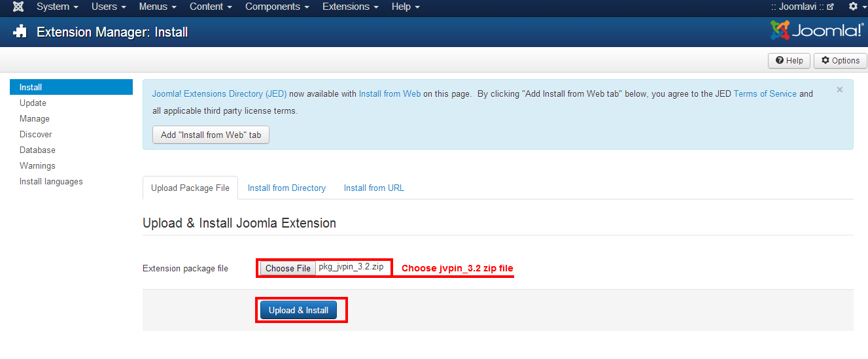Click the Upload & Install button
The image size is (868, 359).
[298, 310]
